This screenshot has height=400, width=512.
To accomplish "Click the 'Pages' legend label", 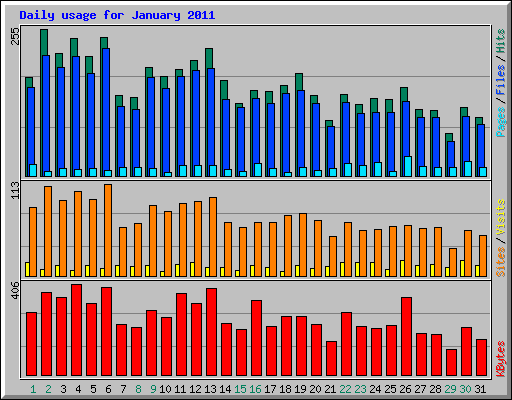I will [500, 122].
